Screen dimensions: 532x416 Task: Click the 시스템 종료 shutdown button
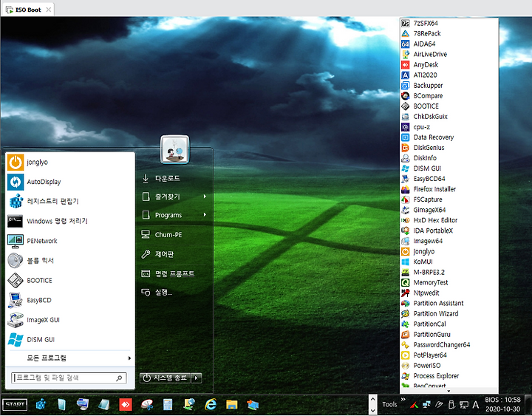pos(166,378)
